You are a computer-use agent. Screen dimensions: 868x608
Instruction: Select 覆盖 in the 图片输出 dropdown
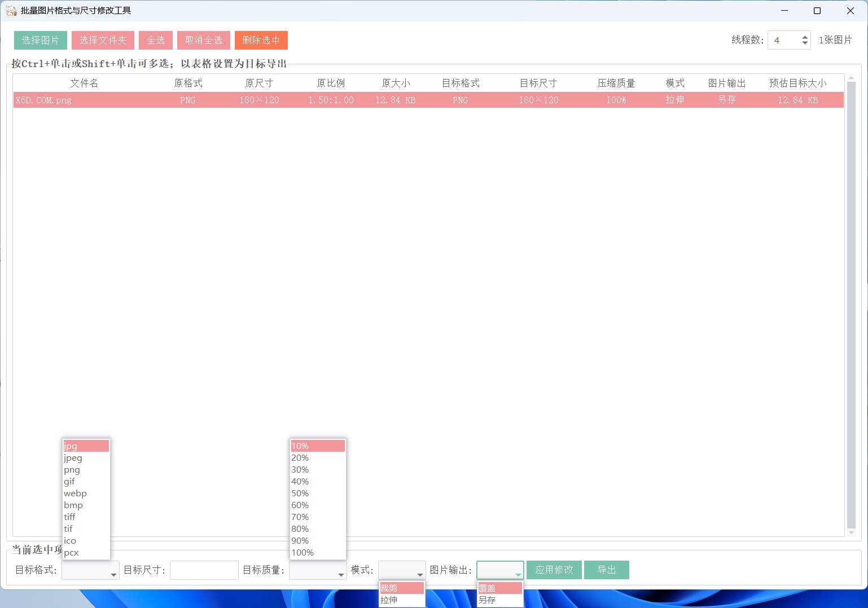pos(486,587)
